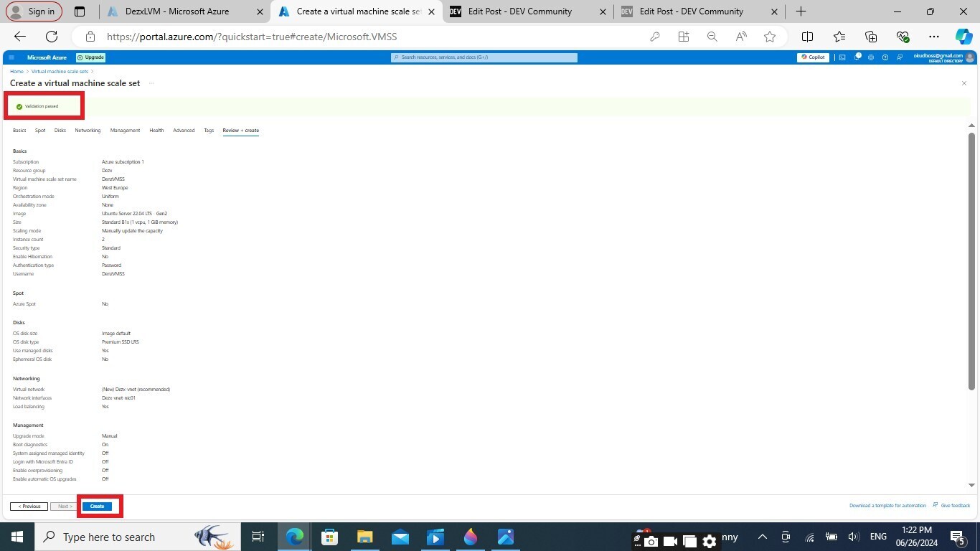Viewport: 980px width, 551px height.
Task: Open Download a template for automation link
Action: (x=887, y=506)
